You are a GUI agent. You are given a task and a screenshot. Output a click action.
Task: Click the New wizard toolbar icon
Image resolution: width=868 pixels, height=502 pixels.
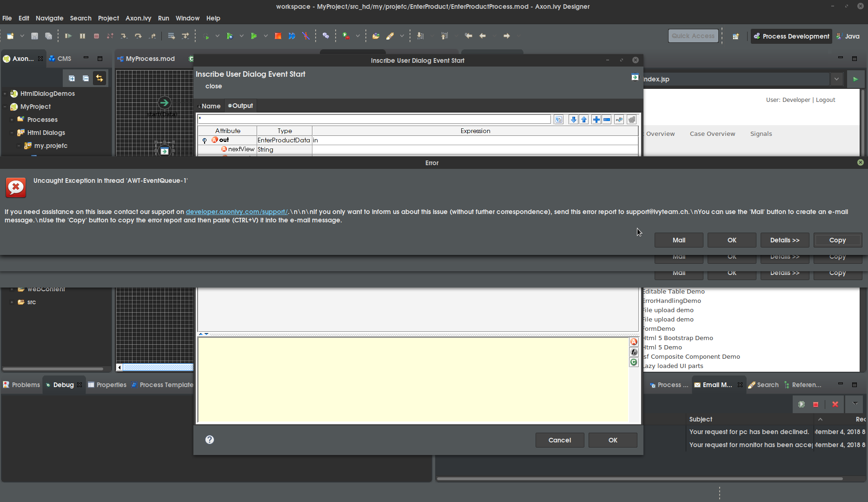[10, 36]
